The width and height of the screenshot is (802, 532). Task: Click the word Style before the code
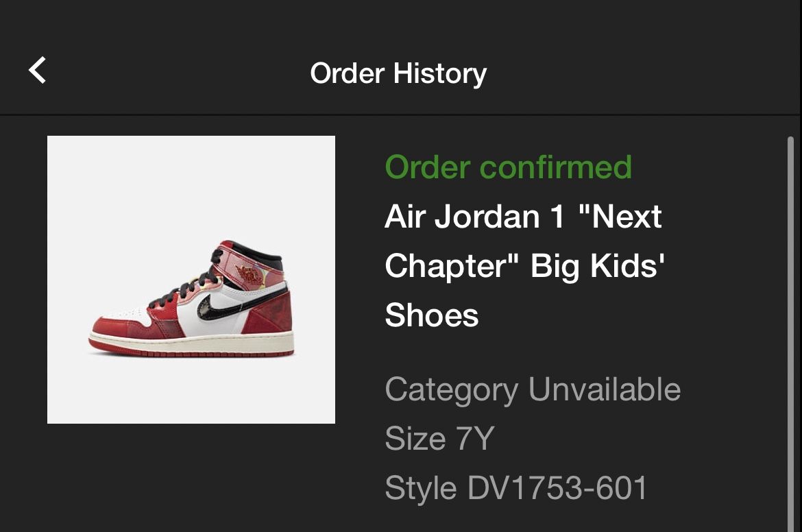coord(420,488)
